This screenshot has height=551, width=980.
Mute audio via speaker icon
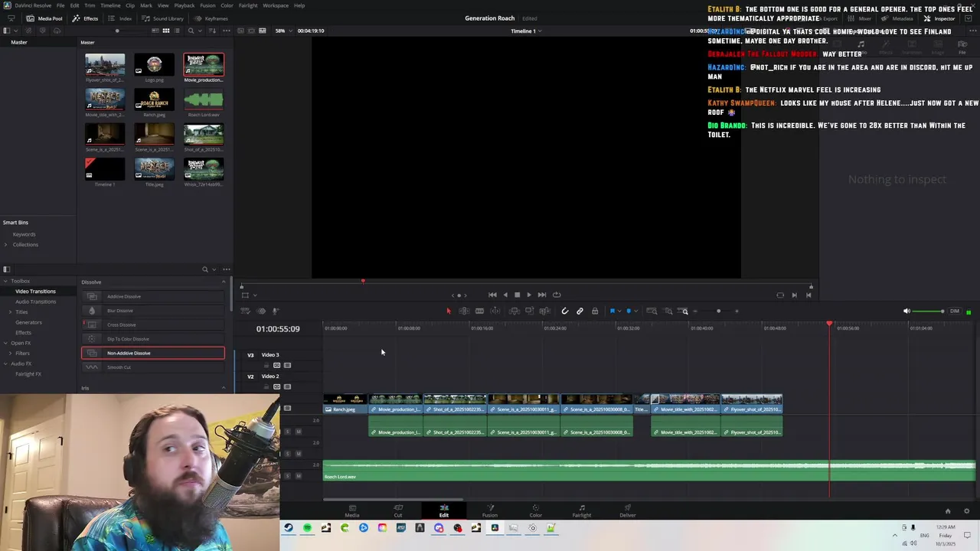[x=907, y=311]
